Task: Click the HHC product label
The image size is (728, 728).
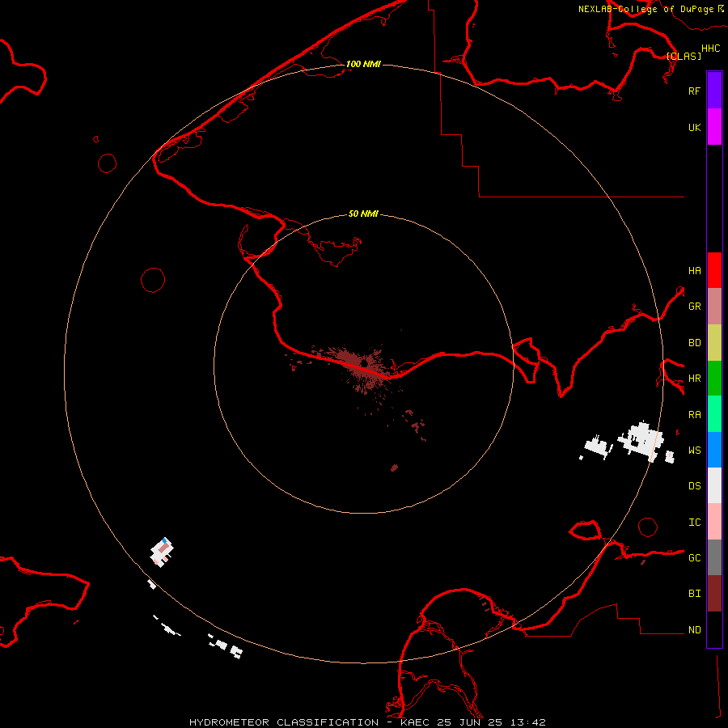Action: click(x=710, y=49)
